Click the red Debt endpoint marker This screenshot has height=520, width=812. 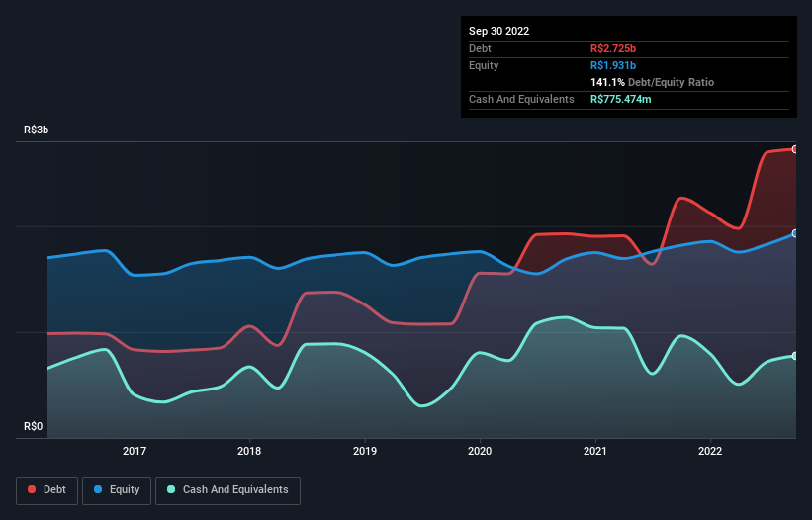point(795,149)
